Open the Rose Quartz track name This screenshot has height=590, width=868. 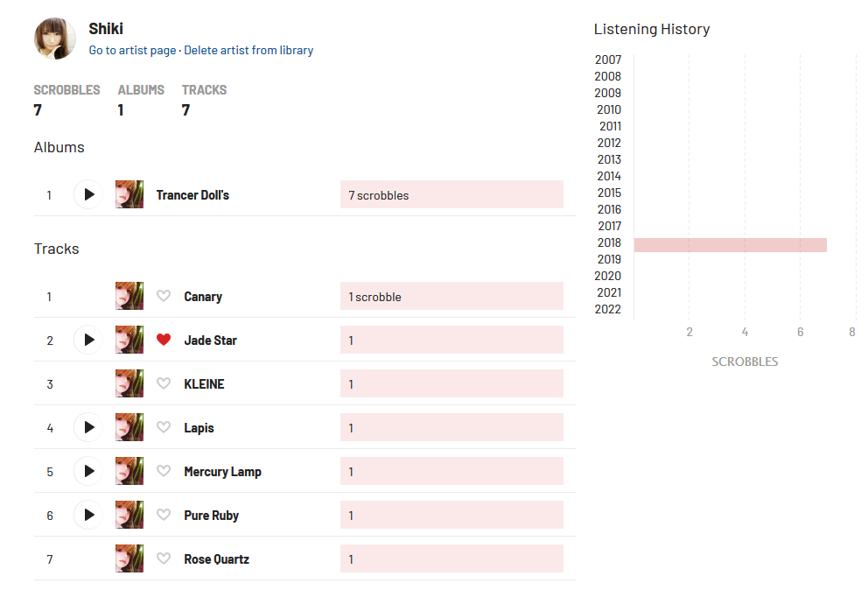(x=216, y=559)
